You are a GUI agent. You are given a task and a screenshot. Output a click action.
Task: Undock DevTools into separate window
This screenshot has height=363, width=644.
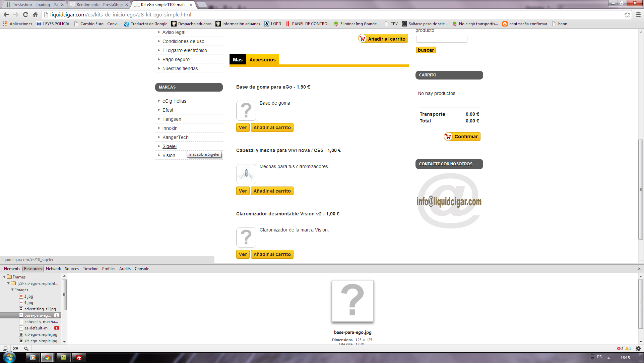5,349
